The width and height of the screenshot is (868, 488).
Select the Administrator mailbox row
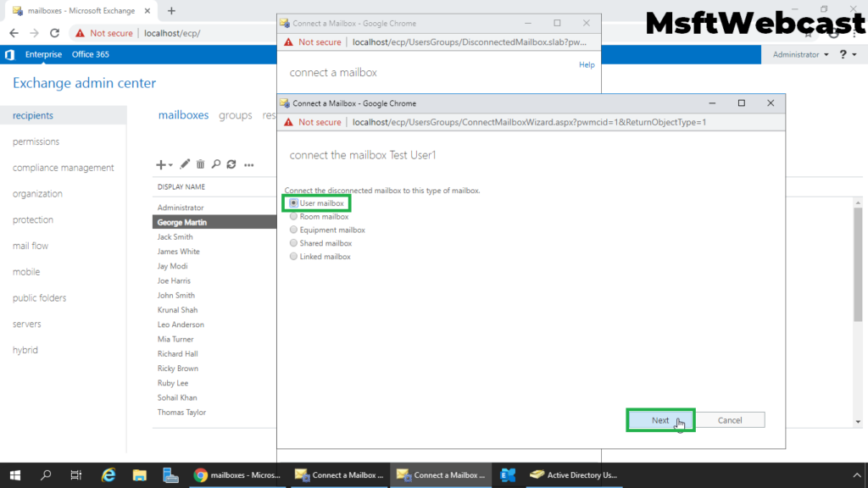(214, 208)
